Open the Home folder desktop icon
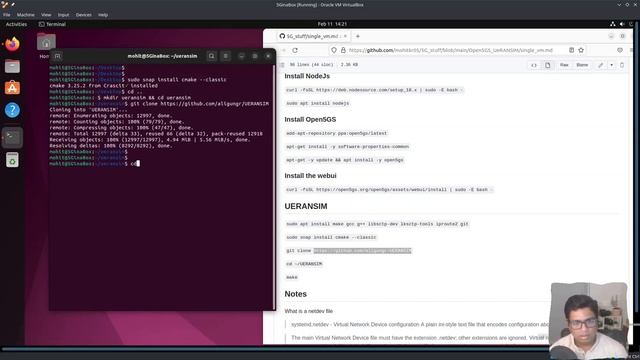Screen dimensions: 640x360 [46, 42]
